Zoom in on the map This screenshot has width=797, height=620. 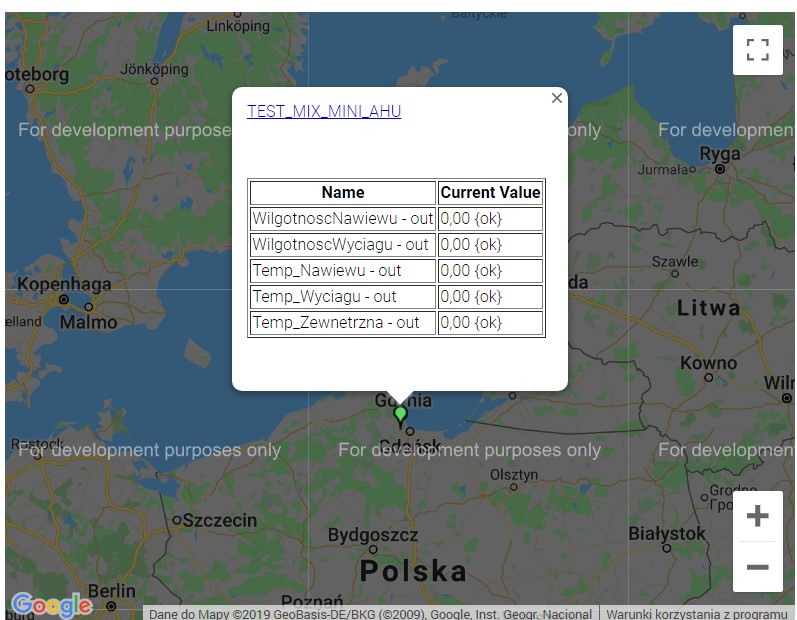[x=757, y=516]
